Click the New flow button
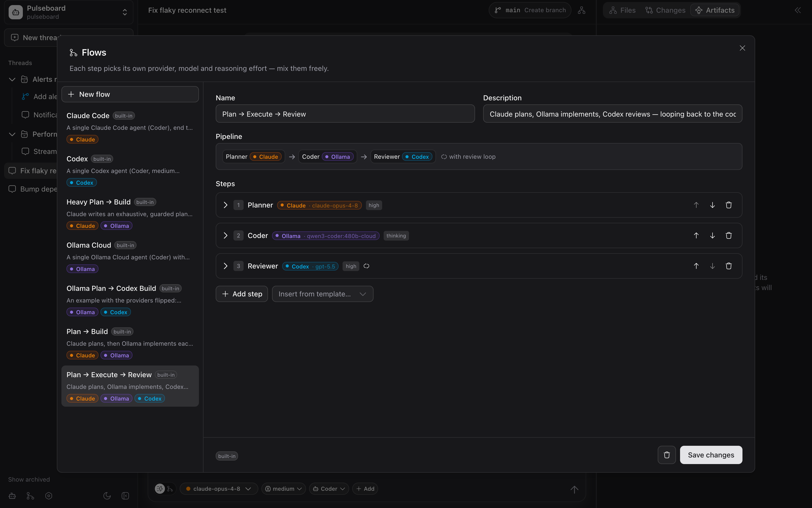This screenshot has height=508, width=812. 130,94
